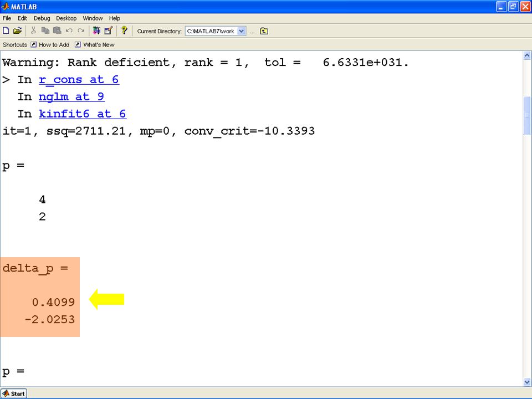532x399 pixels.
Task: Click the yellow Help question-mark icon
Action: coord(124,30)
